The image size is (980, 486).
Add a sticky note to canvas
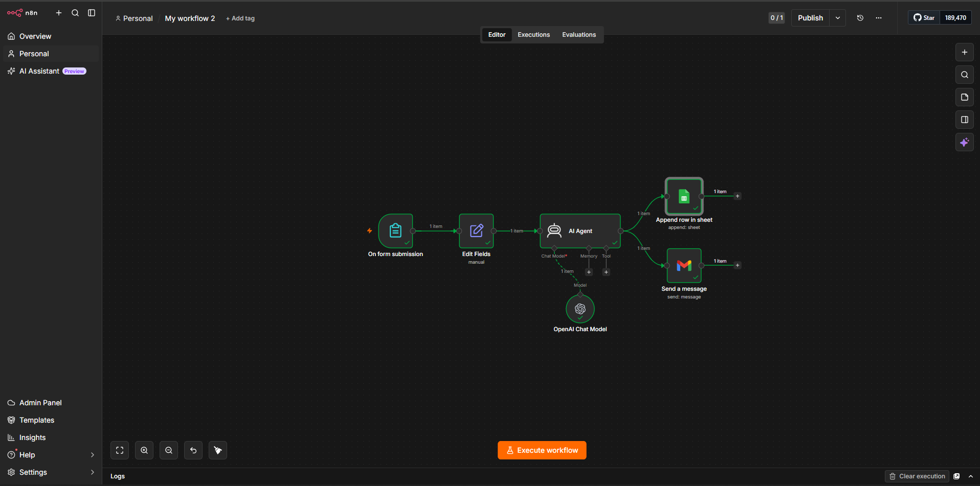[965, 97]
